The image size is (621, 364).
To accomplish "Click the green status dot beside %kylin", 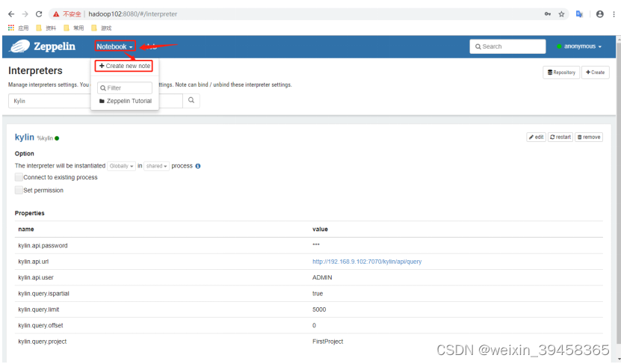I will coord(57,138).
